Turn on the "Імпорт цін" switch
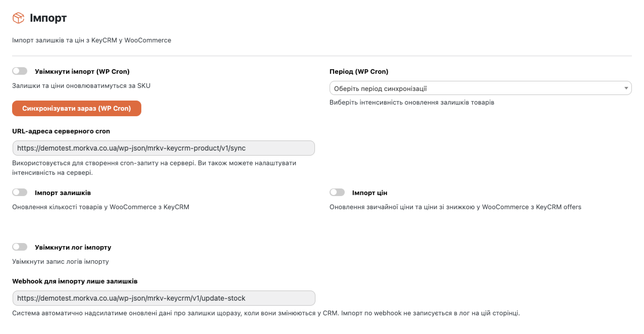The width and height of the screenshot is (644, 334). (337, 193)
